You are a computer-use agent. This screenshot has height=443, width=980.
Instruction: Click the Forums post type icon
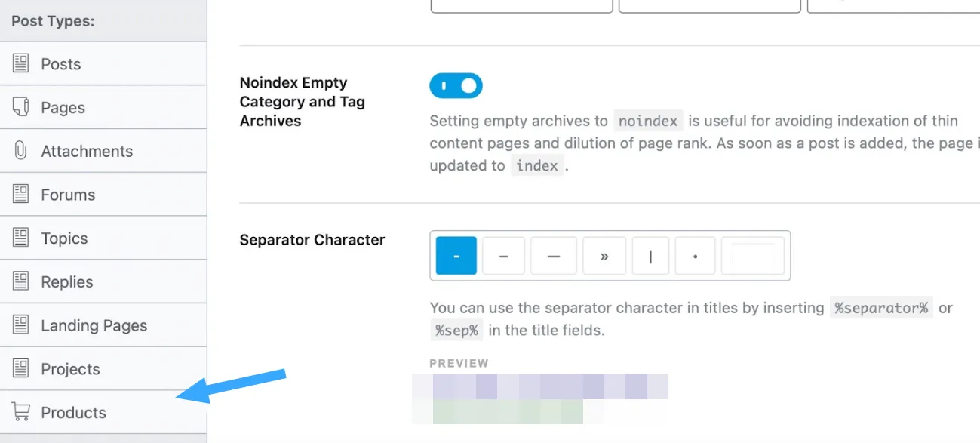click(20, 195)
